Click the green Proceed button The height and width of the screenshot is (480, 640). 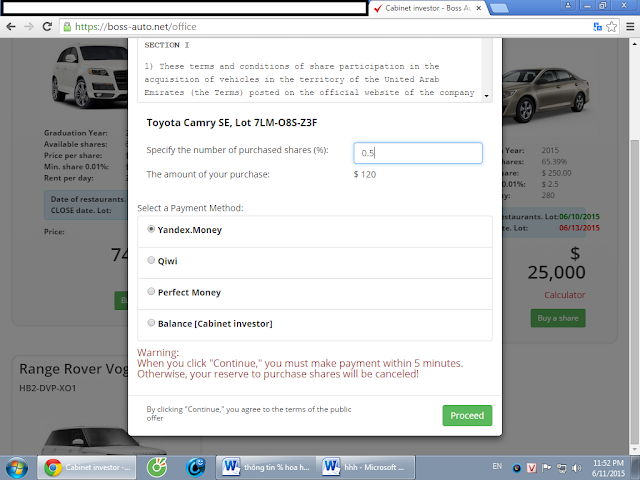pyautogui.click(x=467, y=416)
